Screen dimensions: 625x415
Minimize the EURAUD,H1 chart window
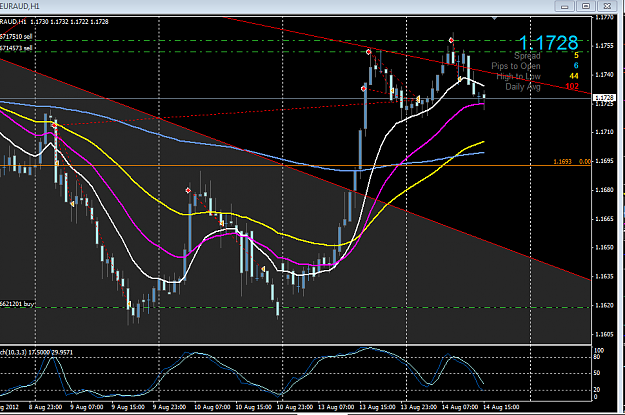564,6
